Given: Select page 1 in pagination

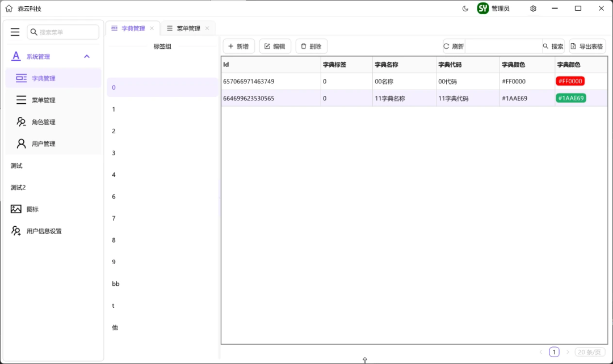Looking at the screenshot, I should point(554,352).
